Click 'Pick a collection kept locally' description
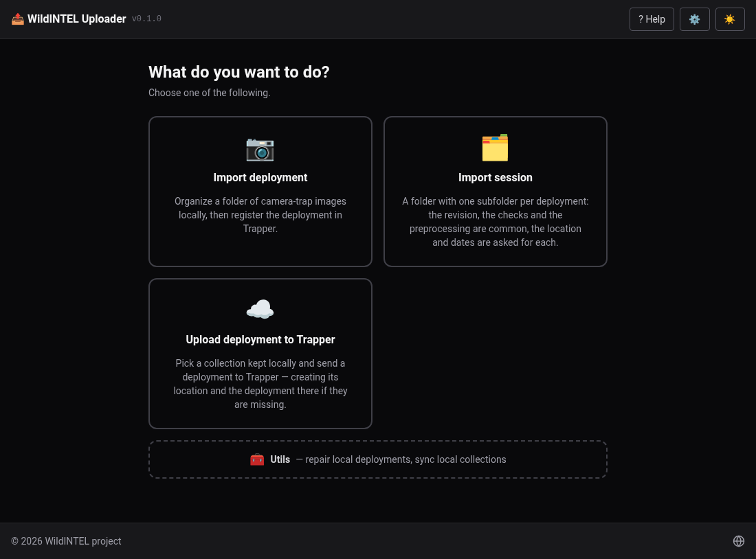 point(260,384)
